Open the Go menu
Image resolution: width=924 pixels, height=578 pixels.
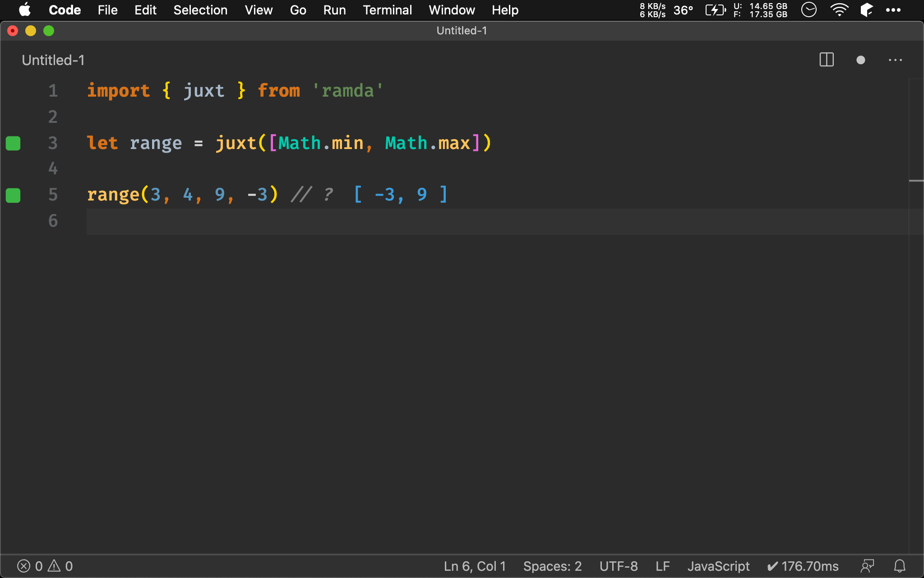(298, 10)
